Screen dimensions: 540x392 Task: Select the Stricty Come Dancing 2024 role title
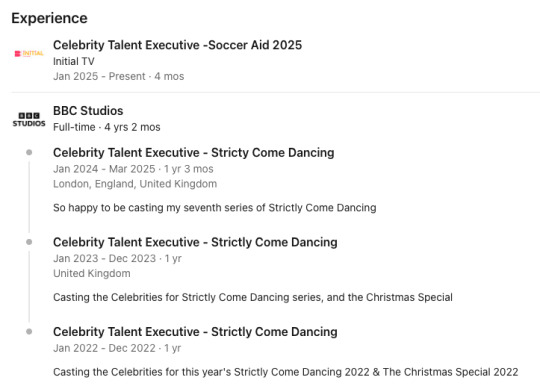click(x=194, y=153)
